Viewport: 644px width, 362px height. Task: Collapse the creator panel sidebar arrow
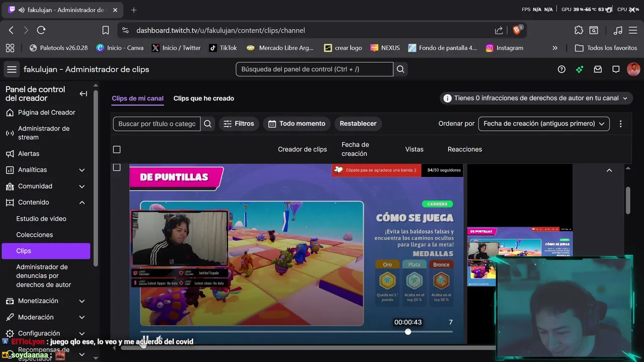click(84, 94)
